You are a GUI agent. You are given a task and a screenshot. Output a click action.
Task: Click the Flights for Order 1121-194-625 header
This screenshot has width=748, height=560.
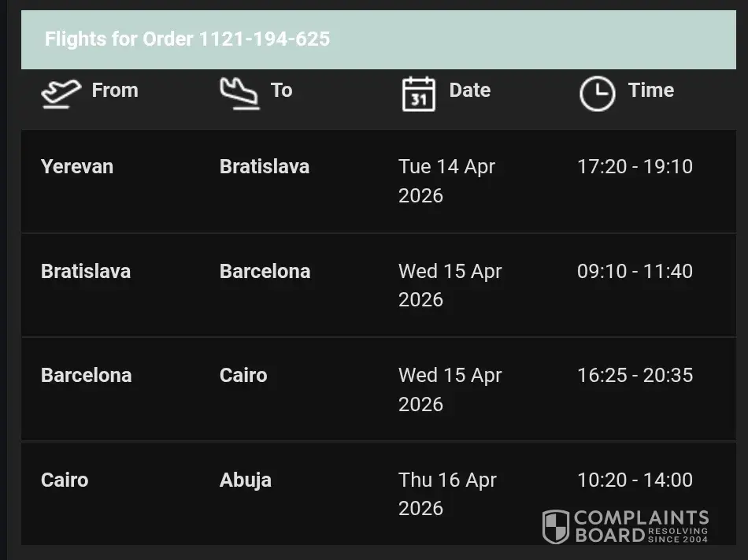pos(187,39)
